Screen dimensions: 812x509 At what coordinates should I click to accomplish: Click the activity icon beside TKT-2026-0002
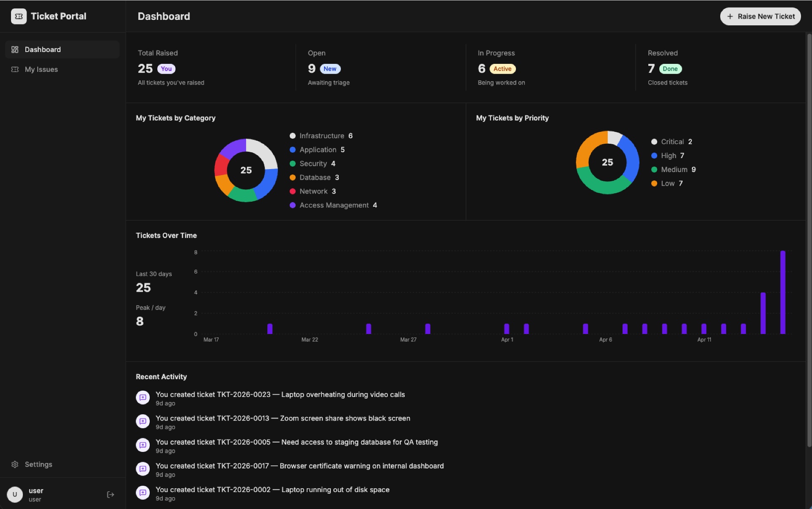143,493
